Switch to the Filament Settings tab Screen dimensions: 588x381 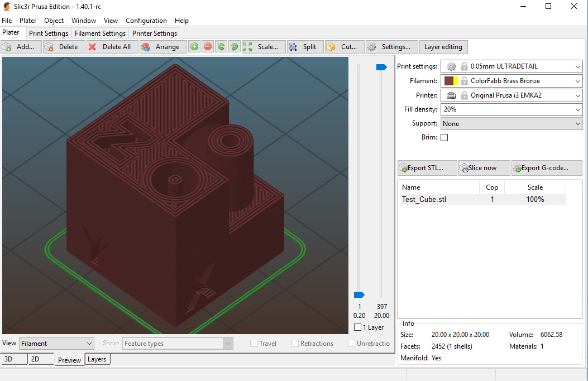click(x=100, y=33)
